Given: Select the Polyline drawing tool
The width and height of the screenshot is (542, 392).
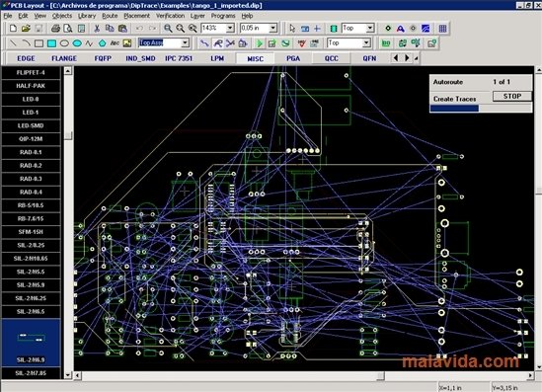Looking at the screenshot, I should [x=90, y=43].
